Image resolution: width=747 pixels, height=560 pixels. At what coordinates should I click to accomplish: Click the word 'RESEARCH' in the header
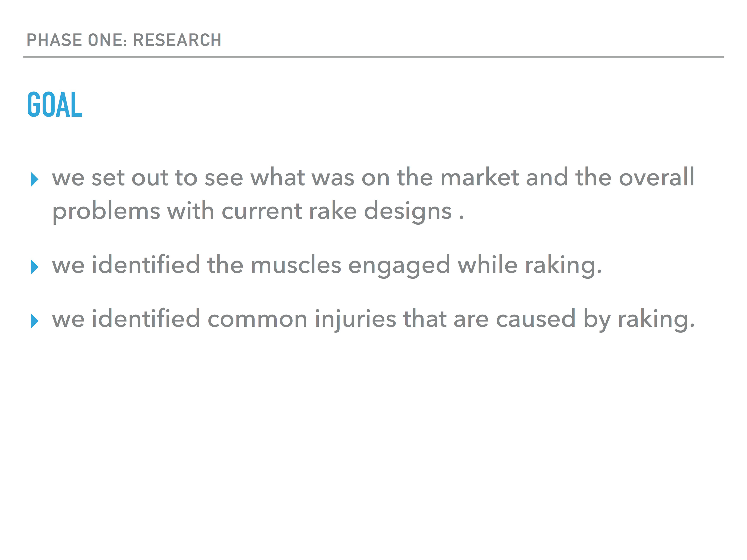tap(177, 40)
